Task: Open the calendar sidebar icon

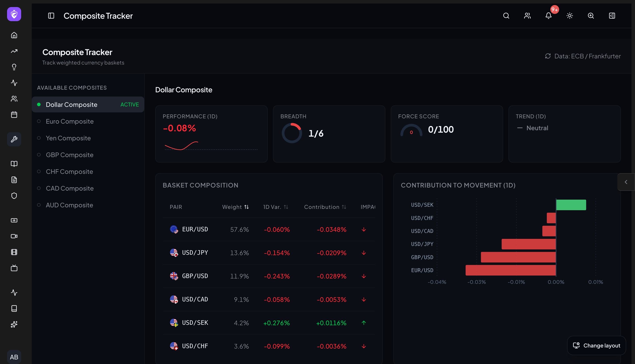Action: click(x=14, y=115)
